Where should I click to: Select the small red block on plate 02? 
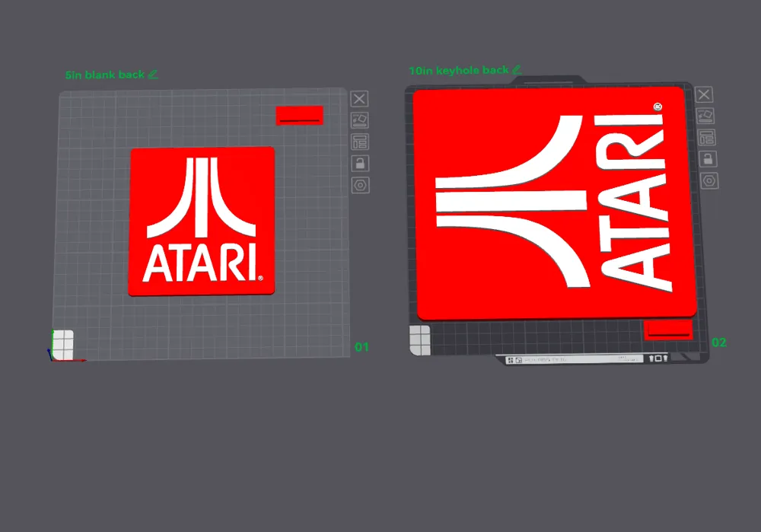point(668,330)
